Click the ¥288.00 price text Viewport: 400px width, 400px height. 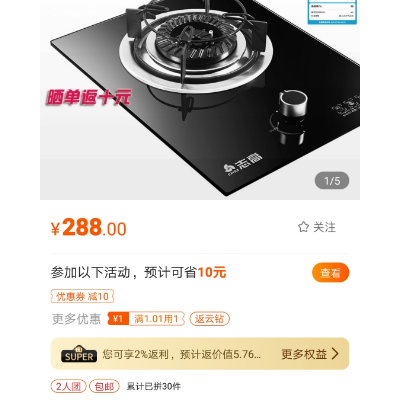[x=89, y=227]
